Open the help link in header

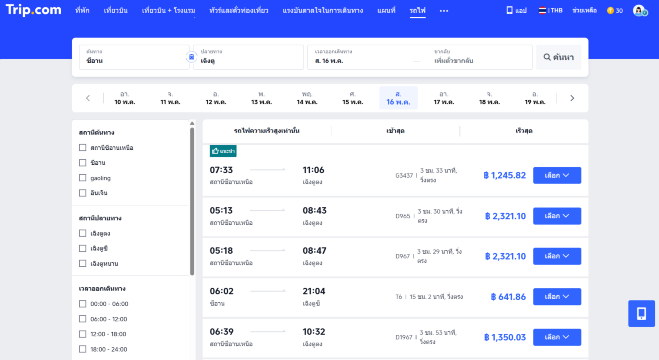[584, 11]
